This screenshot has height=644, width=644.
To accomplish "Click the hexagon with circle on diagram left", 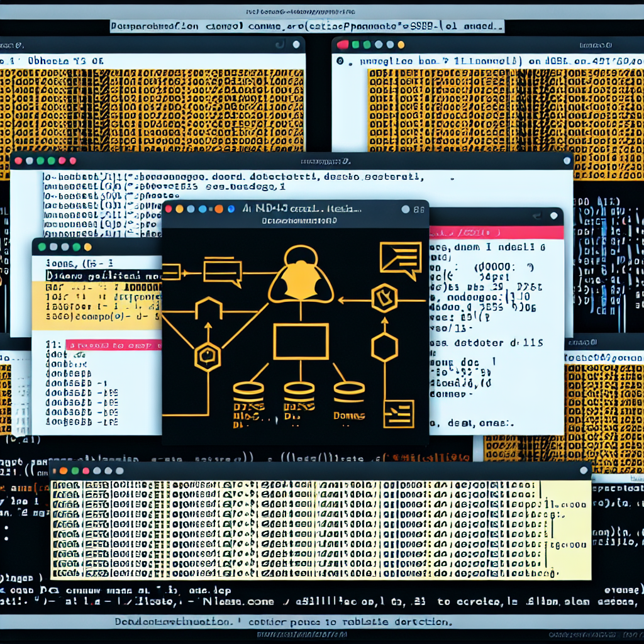I will [x=207, y=358].
